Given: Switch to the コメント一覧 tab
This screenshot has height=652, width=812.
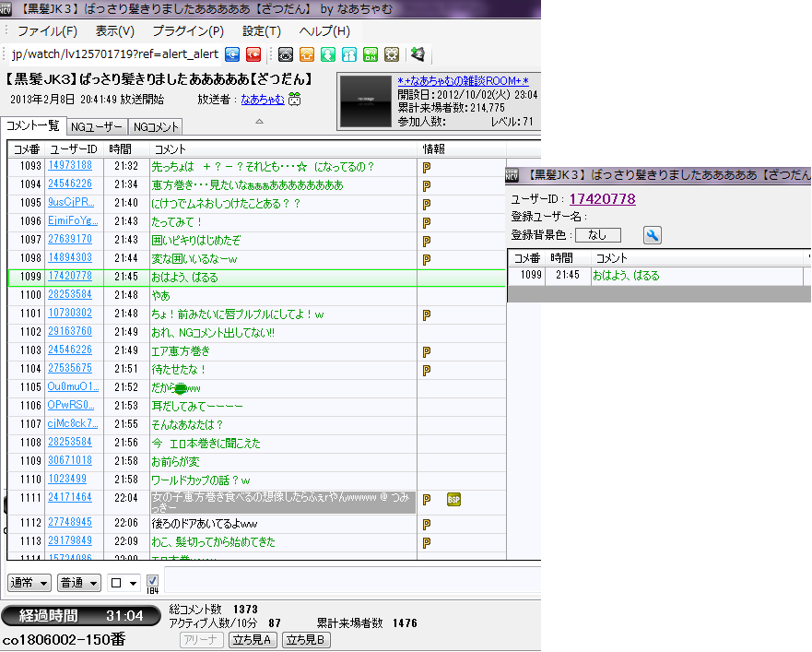Looking at the screenshot, I should (33, 125).
